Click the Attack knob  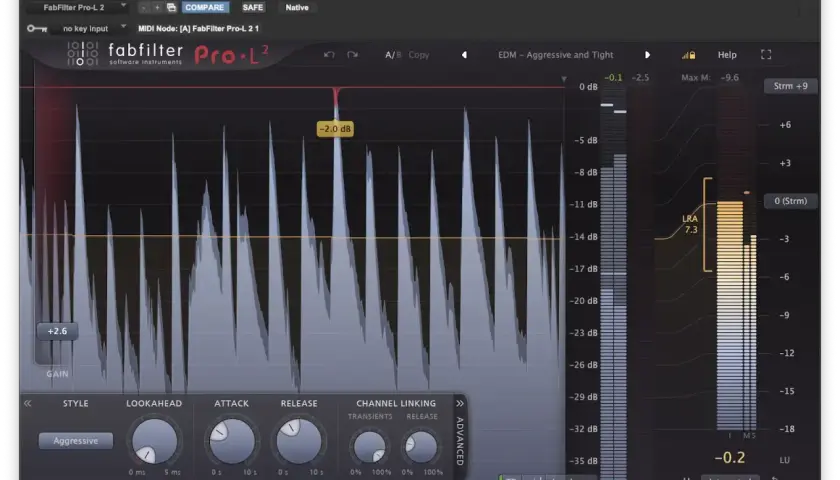[232, 441]
